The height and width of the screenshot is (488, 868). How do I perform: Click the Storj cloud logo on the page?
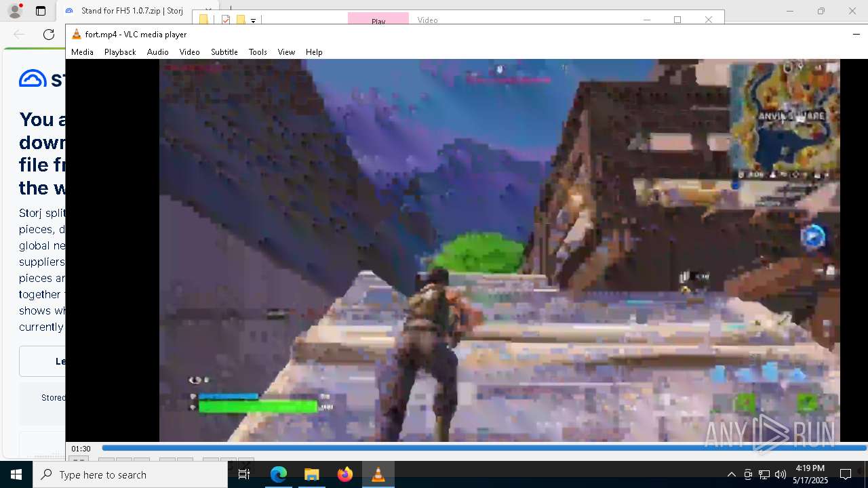[x=33, y=79]
